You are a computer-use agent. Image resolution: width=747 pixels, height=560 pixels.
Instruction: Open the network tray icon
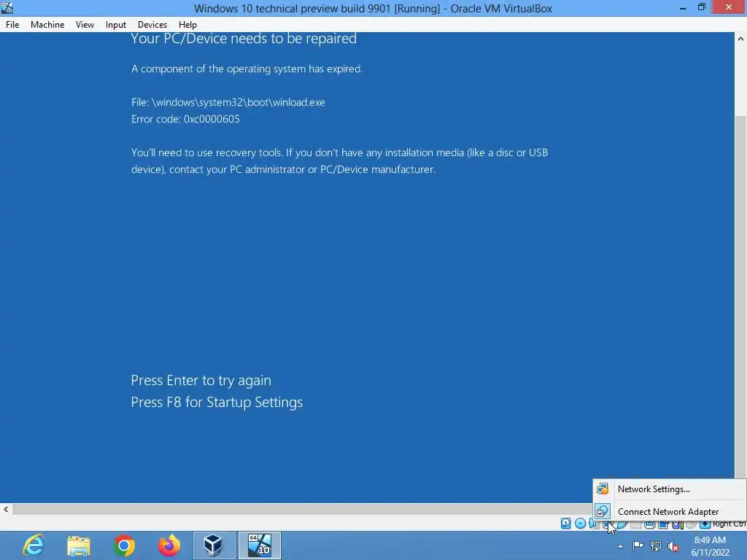pyautogui.click(x=656, y=546)
